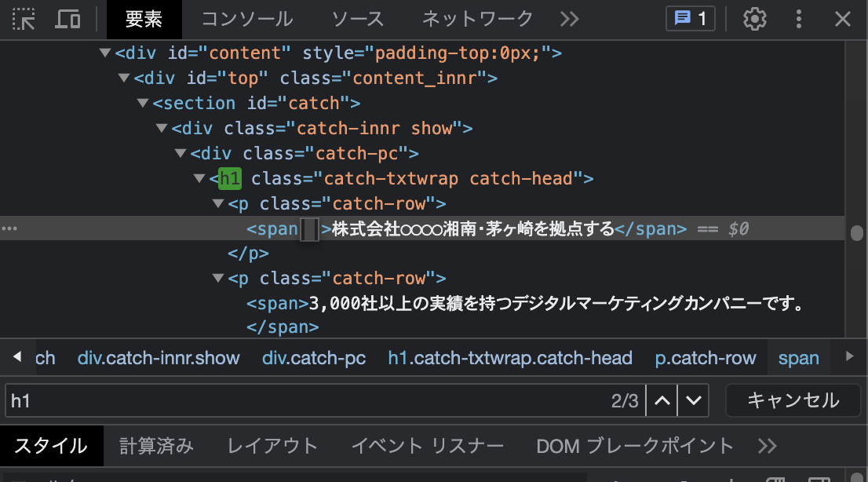Select h1.catch-txtwrap.catch-head in the breadcrumb bar
This screenshot has height=482, width=868.
[510, 358]
